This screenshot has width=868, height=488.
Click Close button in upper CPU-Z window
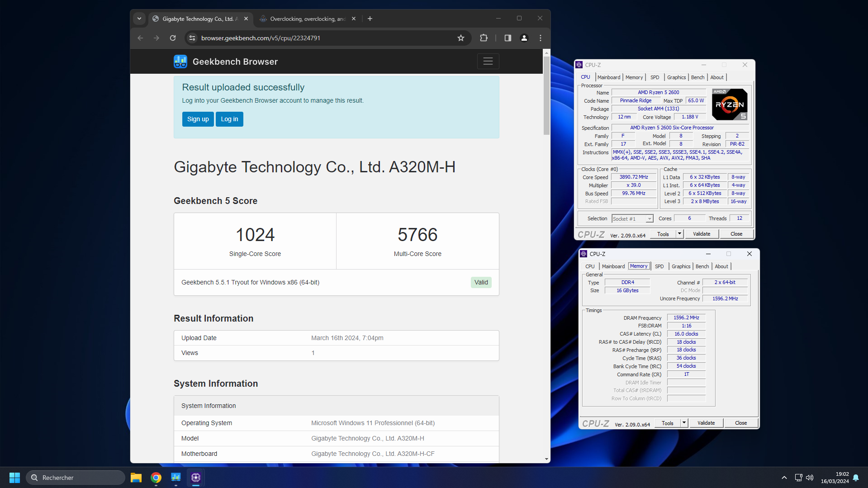point(736,234)
